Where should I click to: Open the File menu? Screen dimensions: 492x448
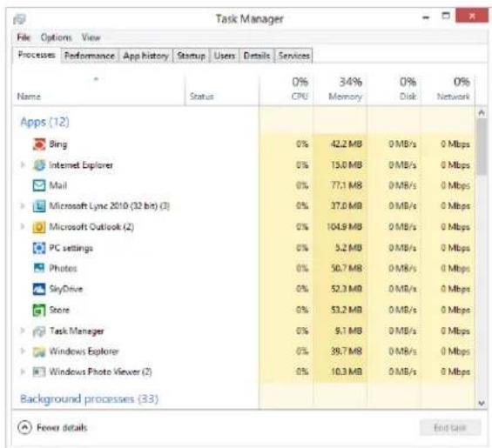(x=24, y=37)
